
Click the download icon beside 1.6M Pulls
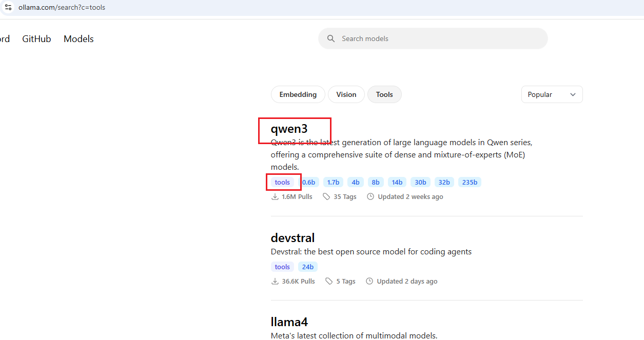(275, 196)
